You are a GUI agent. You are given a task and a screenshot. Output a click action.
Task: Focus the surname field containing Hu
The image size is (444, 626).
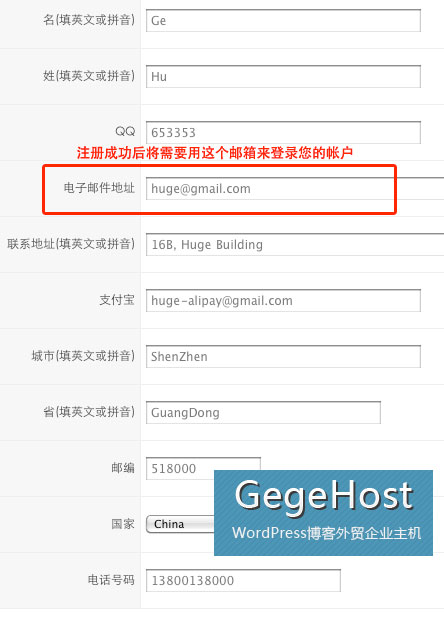[283, 76]
